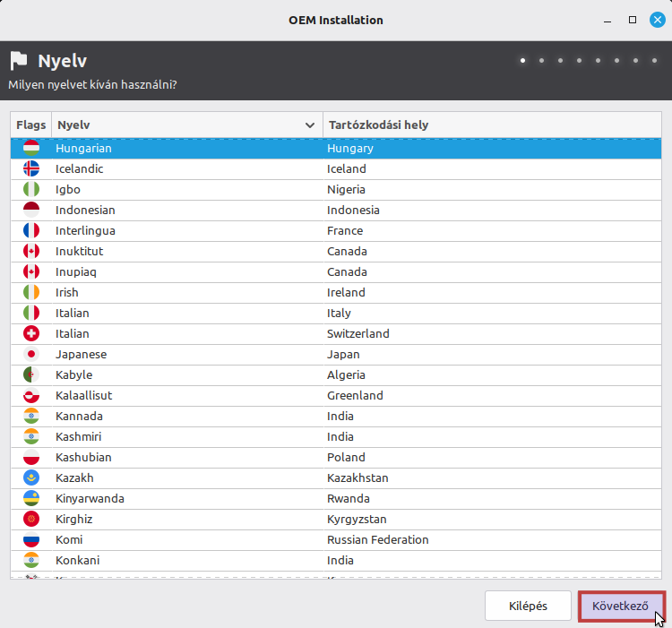The width and height of the screenshot is (672, 628).
Task: Choose Interlingua from the language list
Action: [179, 230]
